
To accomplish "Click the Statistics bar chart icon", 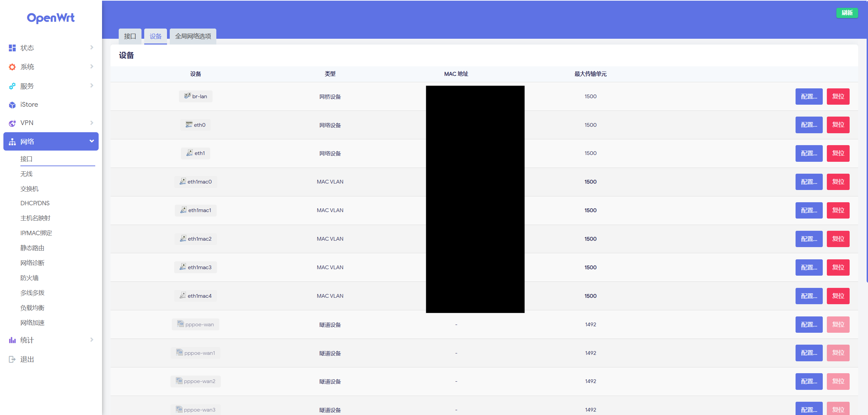I will click(x=12, y=340).
